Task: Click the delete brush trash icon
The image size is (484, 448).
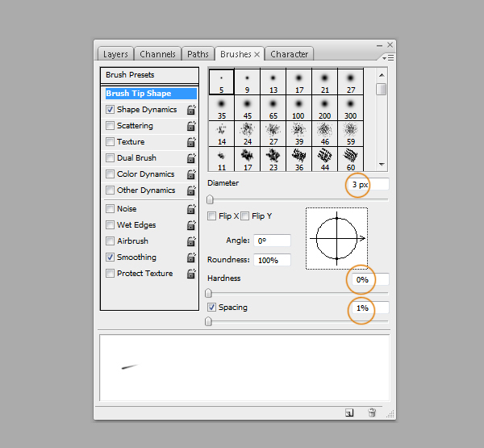Action: [372, 412]
